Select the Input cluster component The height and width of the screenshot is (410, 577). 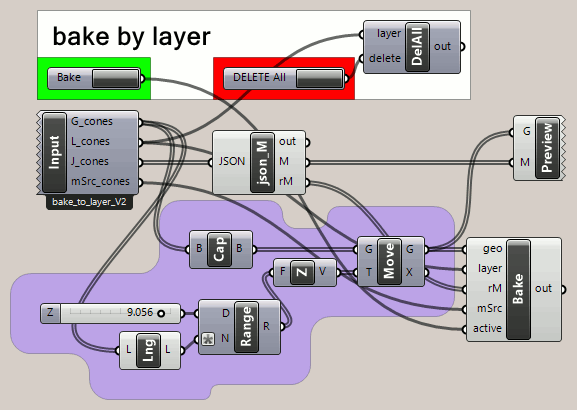(x=54, y=152)
